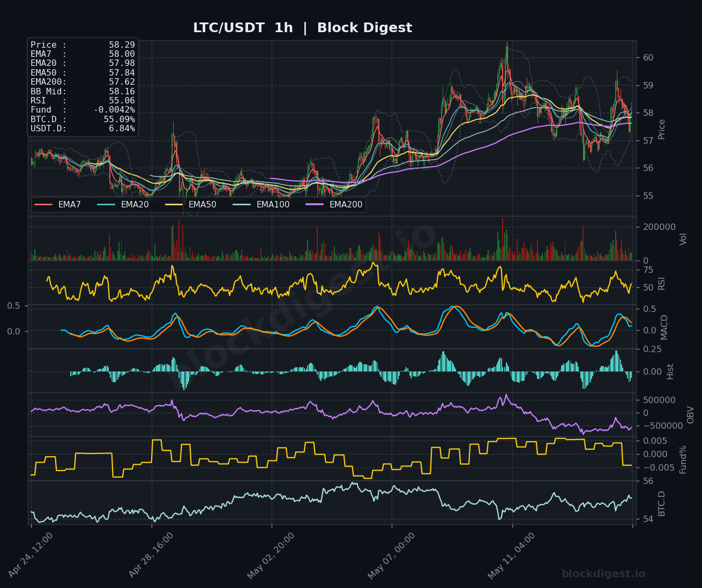702x588 pixels.
Task: Click the EMA50 57.84 row in info box
Action: [x=83, y=73]
